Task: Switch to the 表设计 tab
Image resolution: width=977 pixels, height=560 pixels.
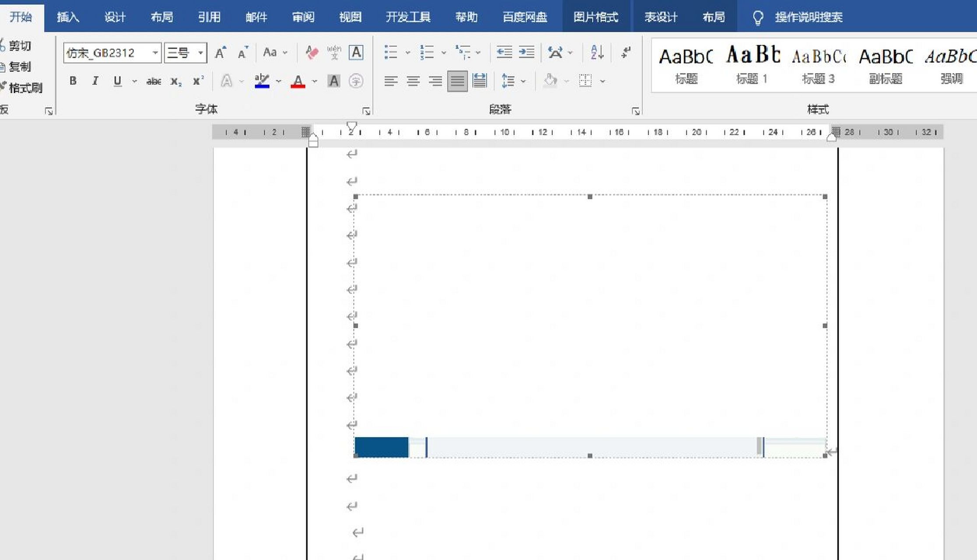Action: 661,17
